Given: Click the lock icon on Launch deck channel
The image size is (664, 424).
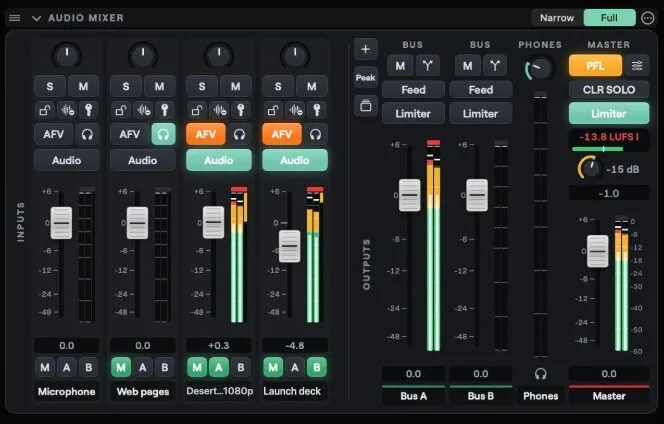Looking at the screenshot, I should click(x=273, y=110).
